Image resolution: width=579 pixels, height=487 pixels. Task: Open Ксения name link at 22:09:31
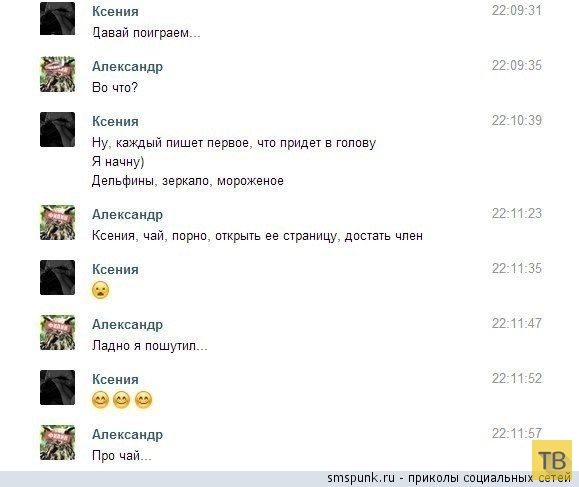tap(115, 11)
